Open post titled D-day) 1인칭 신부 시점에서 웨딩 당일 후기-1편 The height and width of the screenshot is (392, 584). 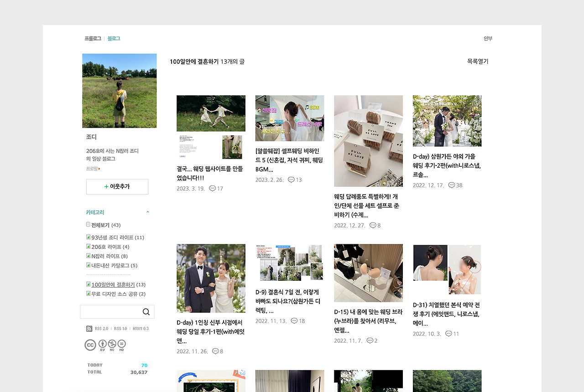coord(211,331)
